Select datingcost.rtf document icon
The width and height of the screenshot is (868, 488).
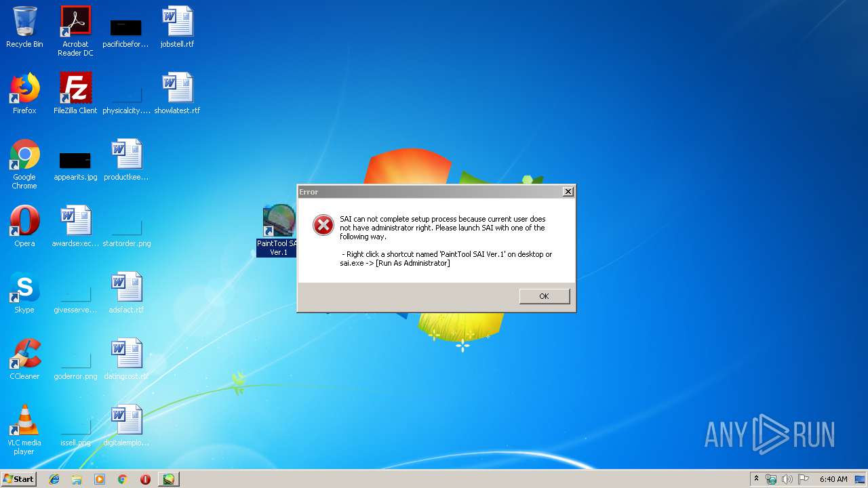pyautogui.click(x=126, y=359)
